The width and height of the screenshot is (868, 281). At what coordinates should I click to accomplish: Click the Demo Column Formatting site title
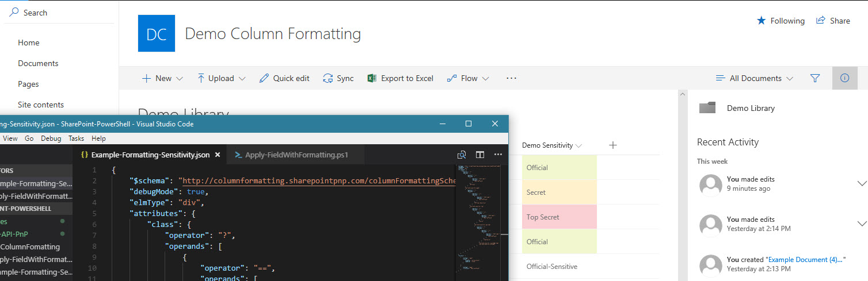coord(273,34)
